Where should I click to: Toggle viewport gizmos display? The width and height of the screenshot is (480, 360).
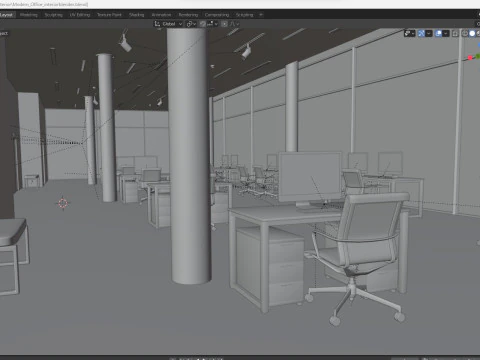point(421,33)
